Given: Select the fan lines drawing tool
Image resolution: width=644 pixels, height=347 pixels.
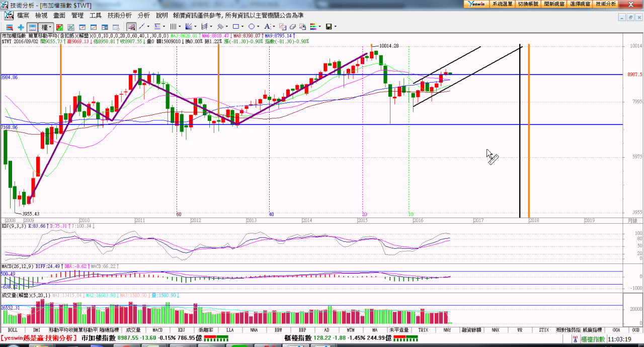Looking at the screenshot, I should [188, 27].
